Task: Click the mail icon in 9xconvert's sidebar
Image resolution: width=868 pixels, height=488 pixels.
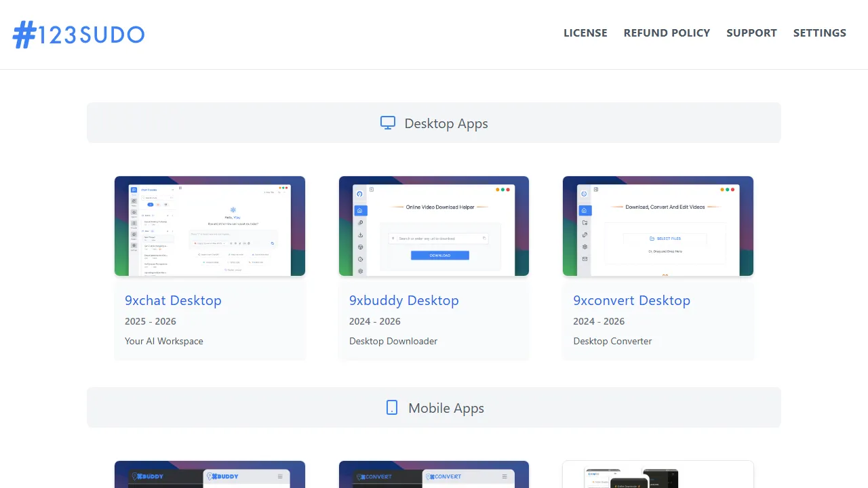Action: (585, 259)
